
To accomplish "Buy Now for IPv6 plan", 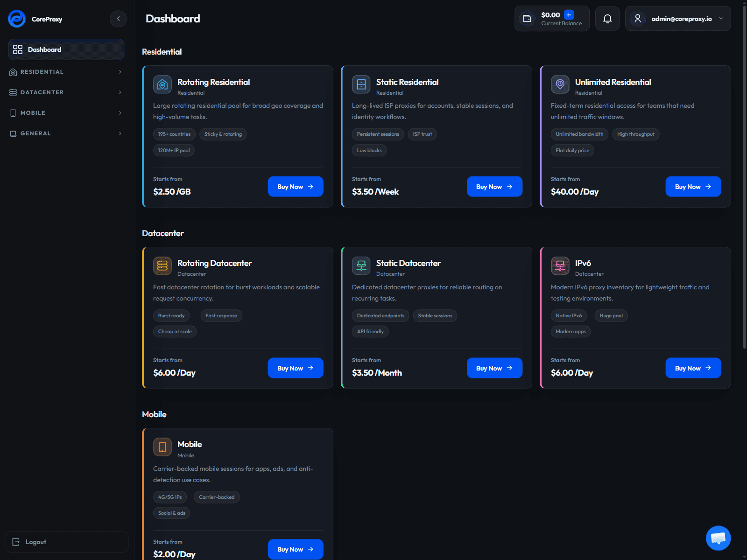I will click(693, 368).
